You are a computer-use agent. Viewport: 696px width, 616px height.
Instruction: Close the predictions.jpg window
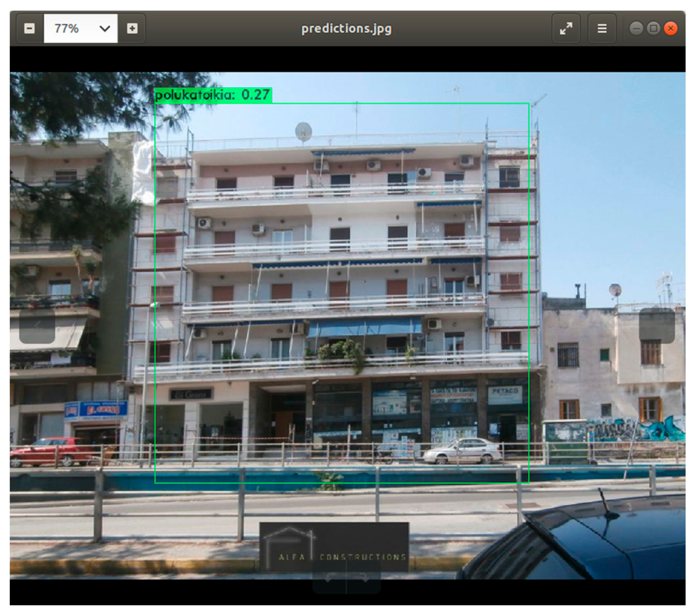(671, 28)
